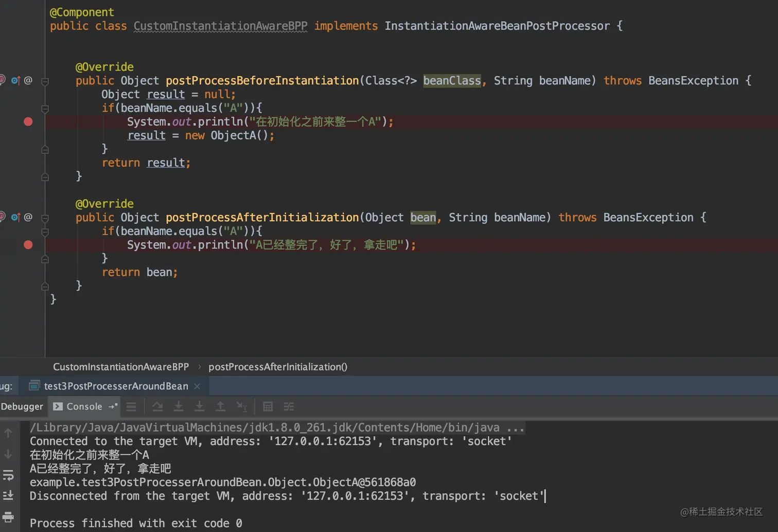Click the Show Execution Point icon
This screenshot has width=778, height=532.
tap(131, 406)
